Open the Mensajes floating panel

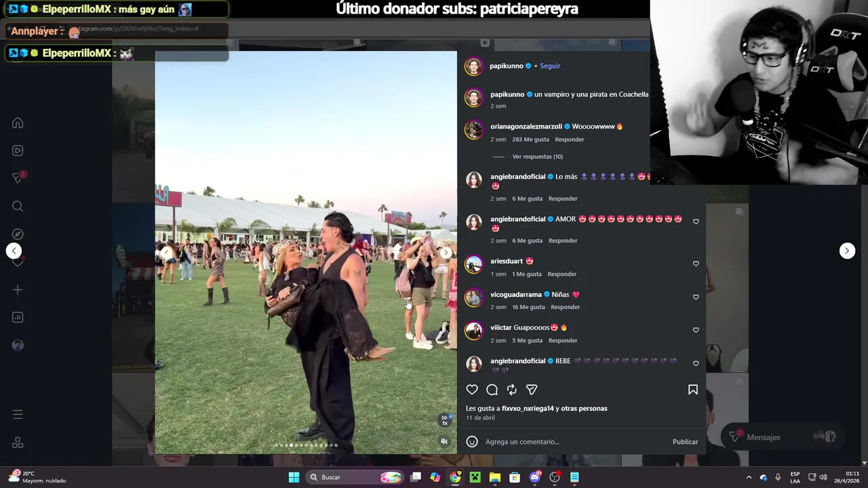pos(781,437)
